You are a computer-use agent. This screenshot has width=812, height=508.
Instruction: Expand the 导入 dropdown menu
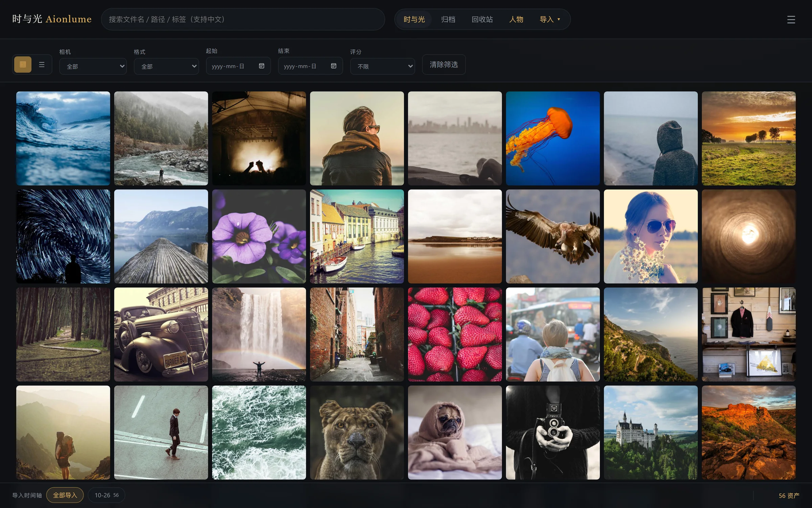[x=550, y=19]
